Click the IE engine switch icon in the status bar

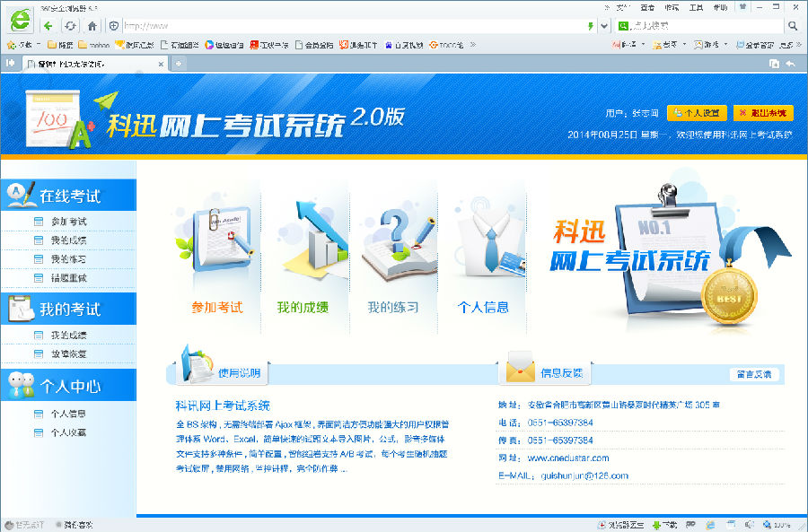[x=711, y=525]
